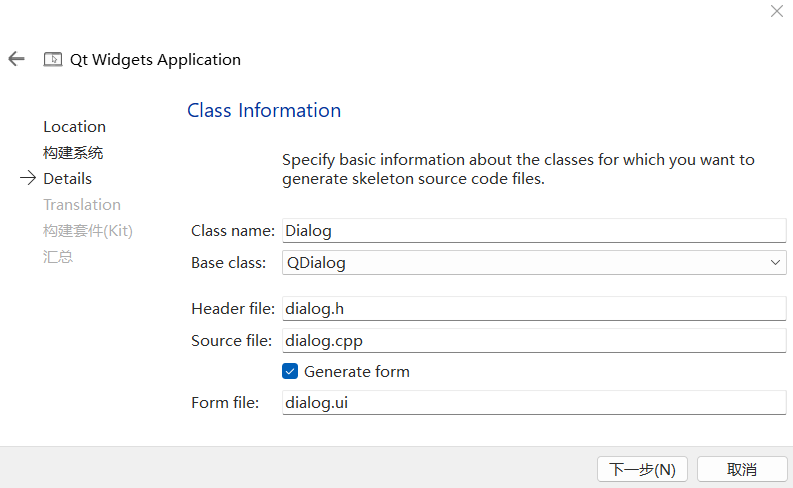793x488 pixels.
Task: Click the Source file field dialog.cpp
Action: pos(534,340)
